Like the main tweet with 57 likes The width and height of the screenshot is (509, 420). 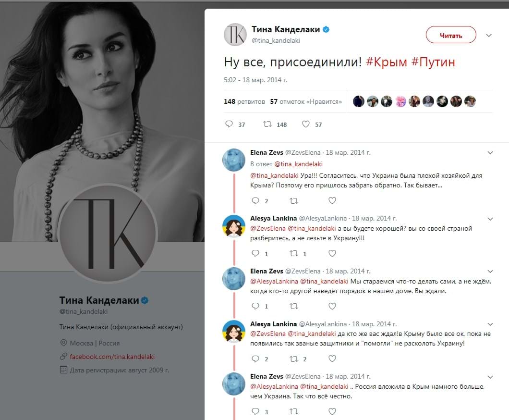306,124
